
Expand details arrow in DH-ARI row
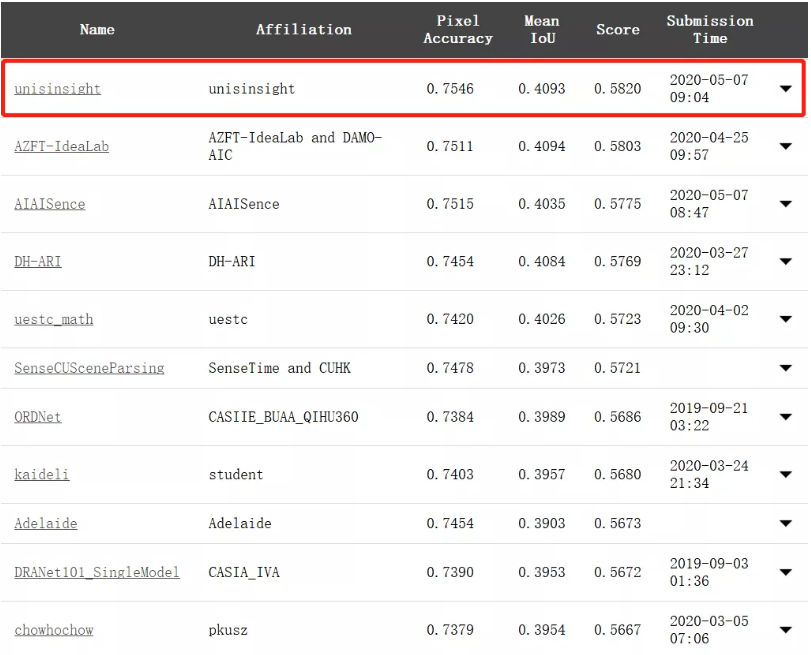point(786,261)
